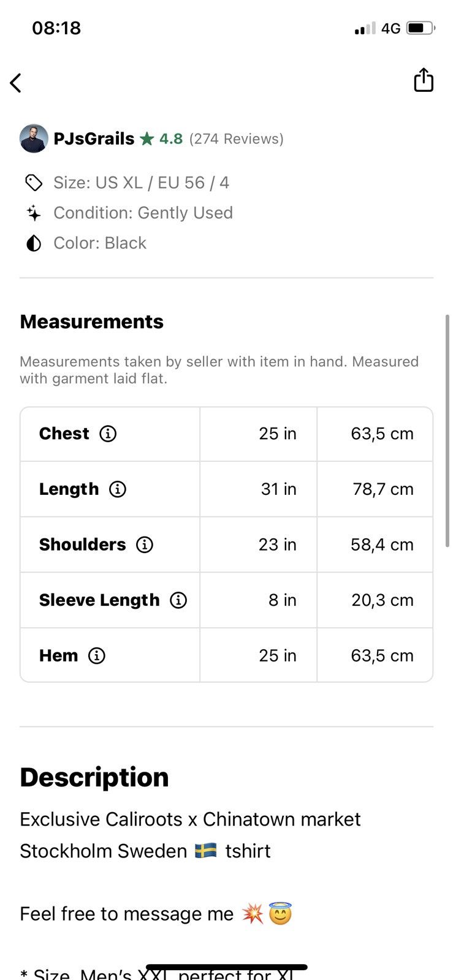
Task: Select the Chest 63,5 cm cell
Action: pos(375,434)
